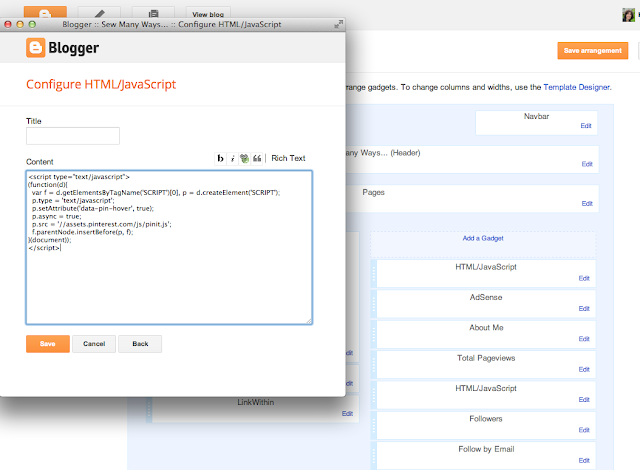Edit the Total Pageviews gadget

[584, 369]
